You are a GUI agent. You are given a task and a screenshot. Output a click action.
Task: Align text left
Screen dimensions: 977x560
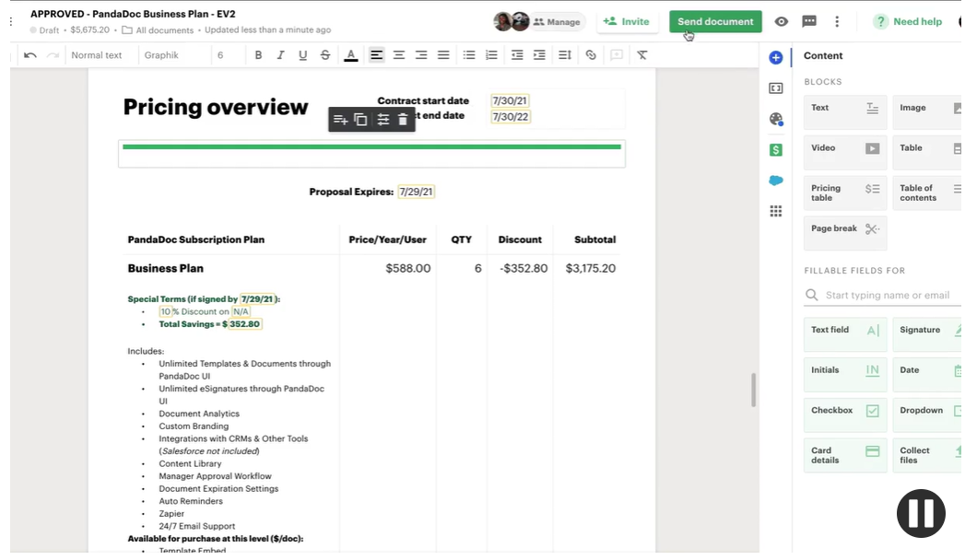pos(376,55)
